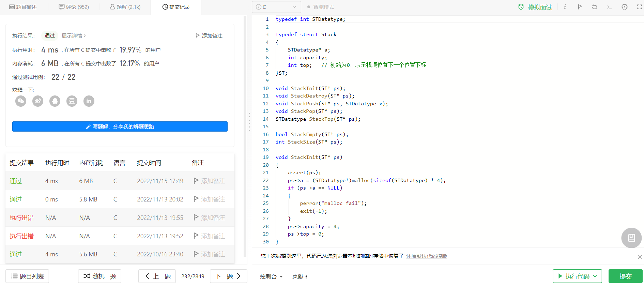The image size is (644, 285).
Task: Toggle 智能模式 smart mode
Action: 320,7
